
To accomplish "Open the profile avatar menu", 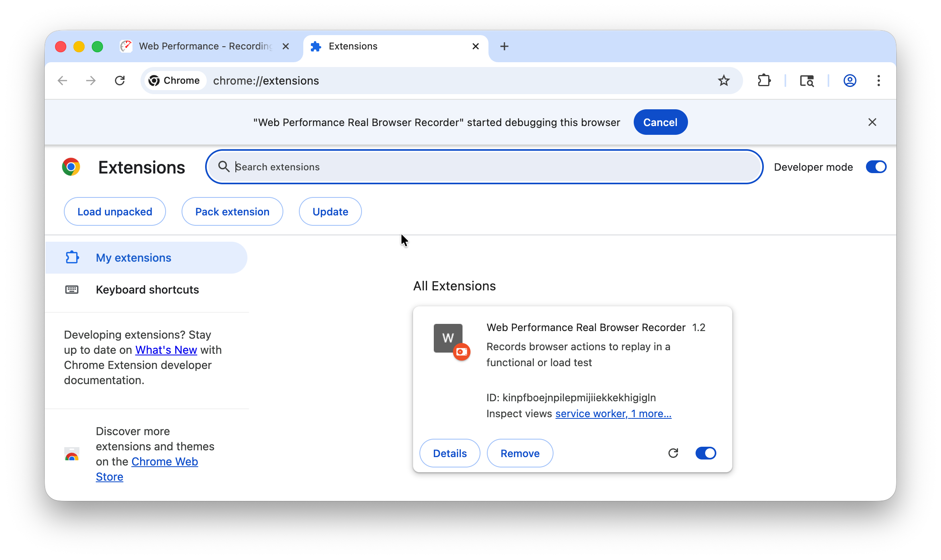I will click(x=850, y=81).
